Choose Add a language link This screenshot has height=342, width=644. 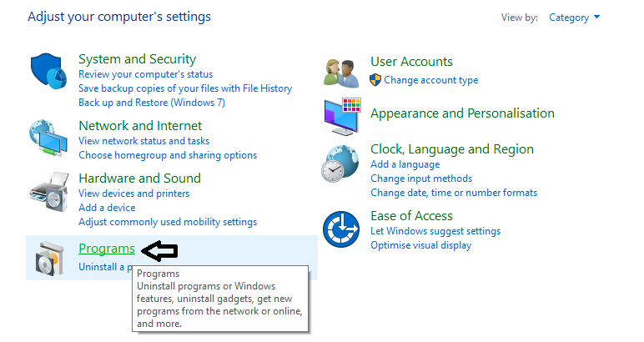tap(405, 164)
